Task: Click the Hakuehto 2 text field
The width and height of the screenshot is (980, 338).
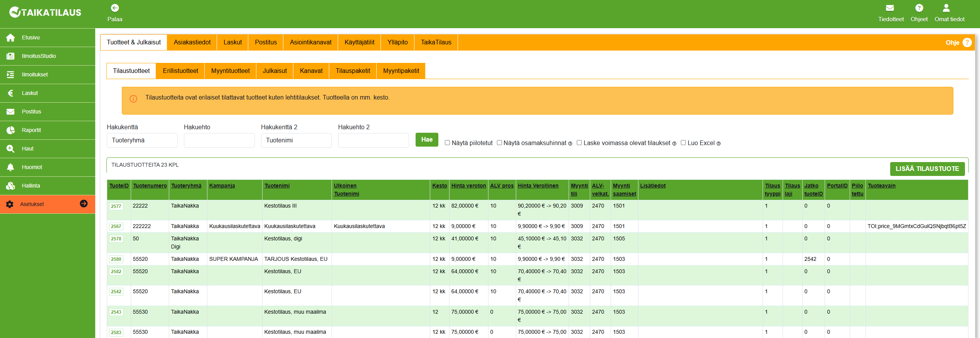Action: (x=373, y=140)
